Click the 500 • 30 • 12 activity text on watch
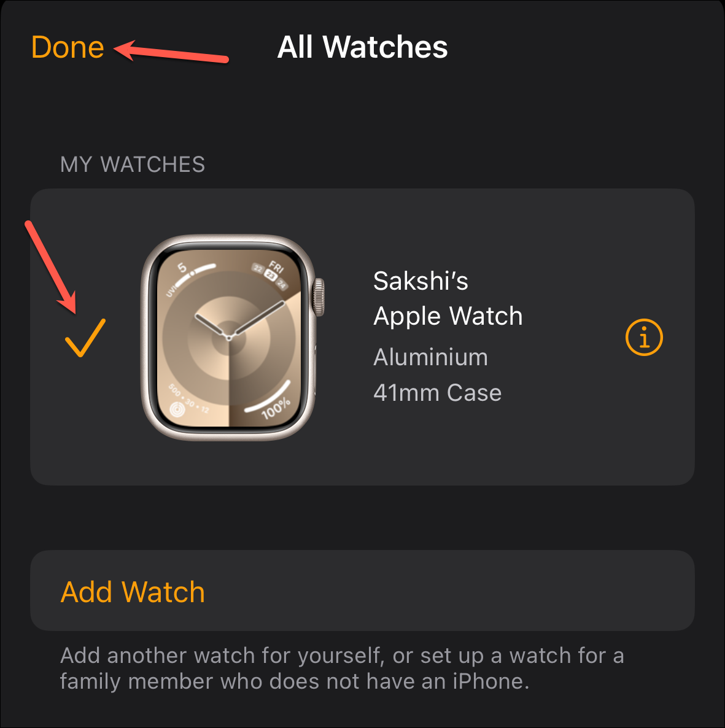The image size is (725, 728). click(x=189, y=398)
